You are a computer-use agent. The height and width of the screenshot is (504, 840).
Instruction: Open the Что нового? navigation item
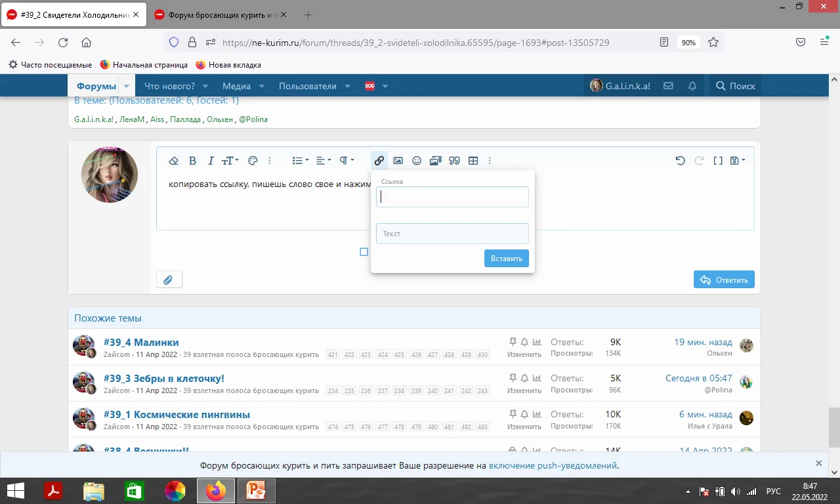(x=169, y=86)
